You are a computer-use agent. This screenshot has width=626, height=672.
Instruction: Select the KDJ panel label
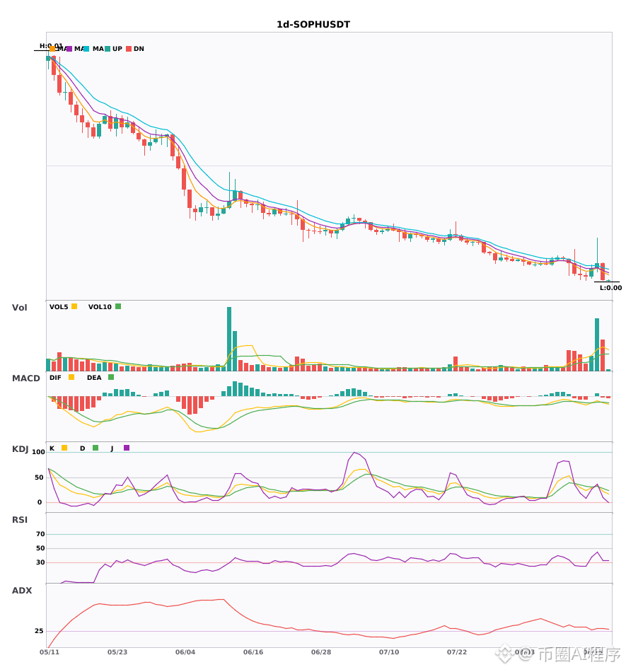point(20,449)
